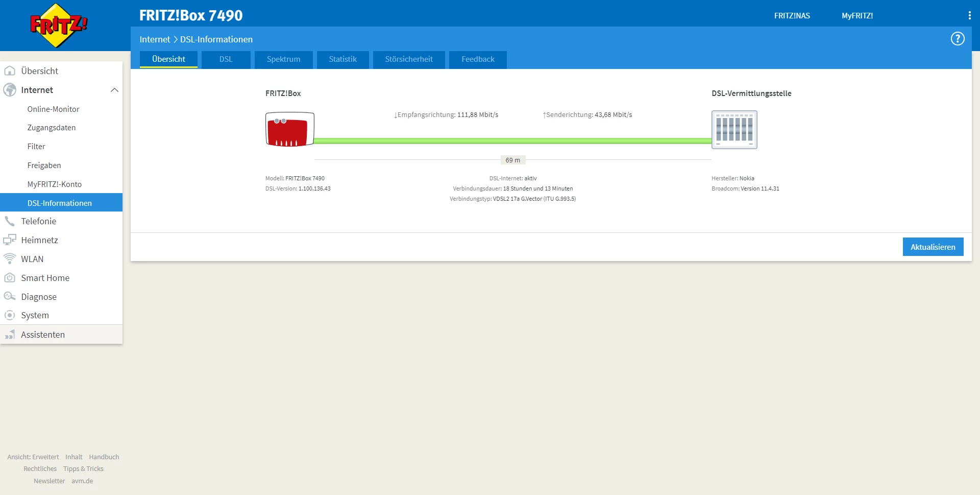Screen dimensions: 980x495
Task: Open Online-Monitor submenu entry
Action: pyautogui.click(x=61, y=109)
